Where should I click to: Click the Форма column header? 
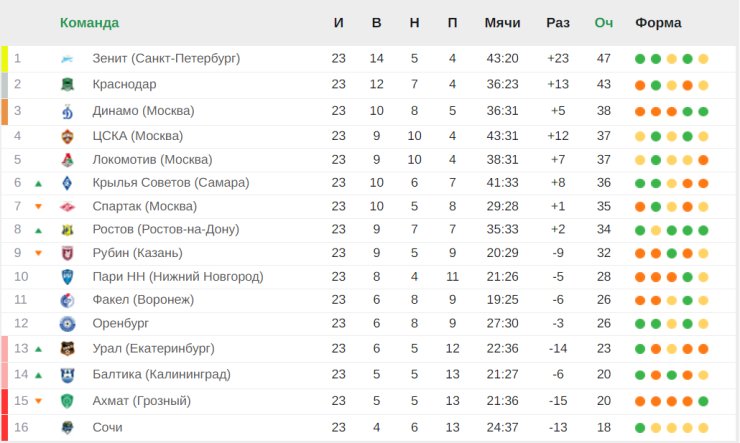tap(658, 23)
